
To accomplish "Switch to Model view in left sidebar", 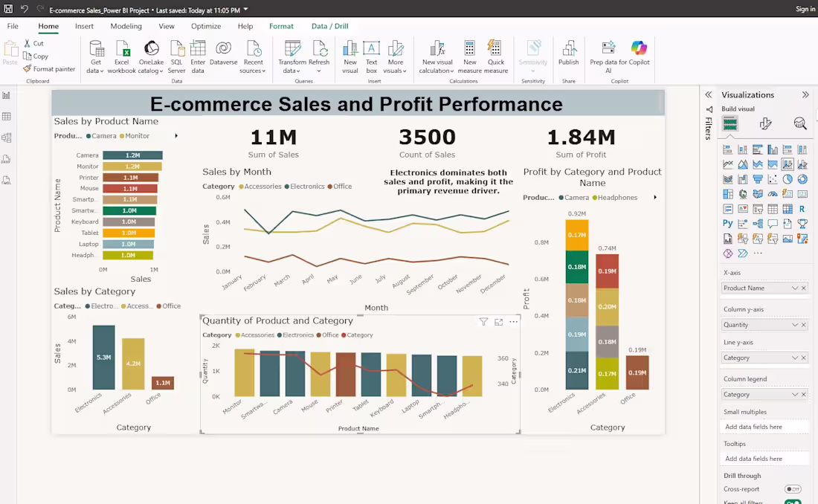I will point(7,138).
